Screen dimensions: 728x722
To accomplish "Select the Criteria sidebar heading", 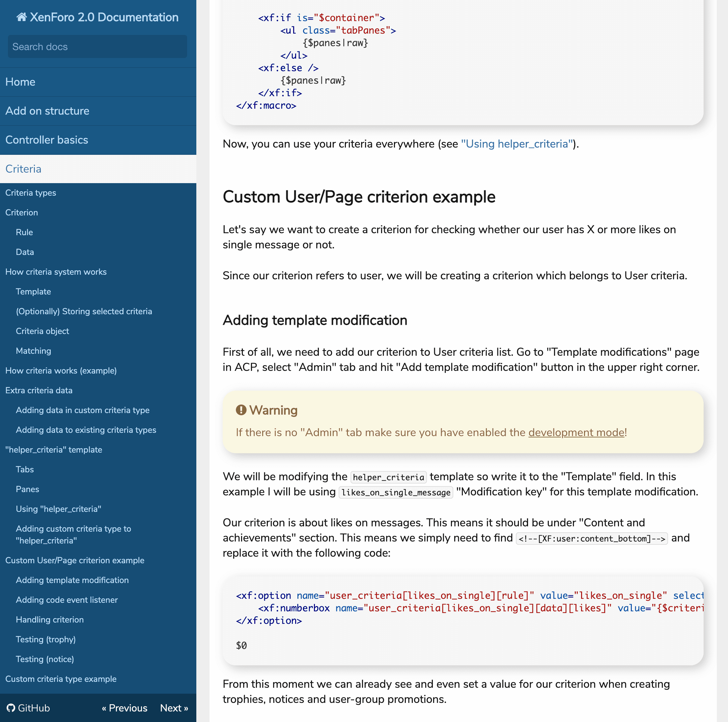I will (23, 169).
